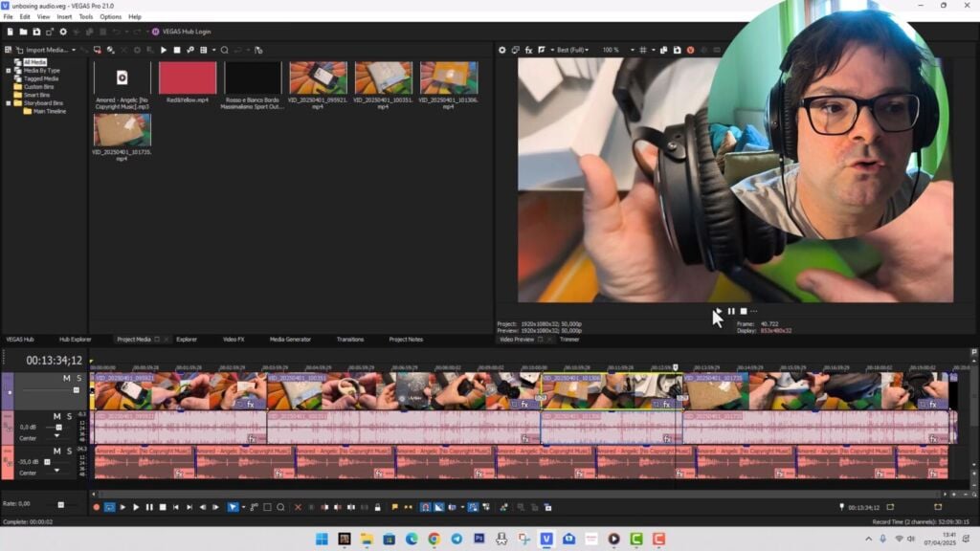
Task: Open the Tools menu
Action: (86, 17)
